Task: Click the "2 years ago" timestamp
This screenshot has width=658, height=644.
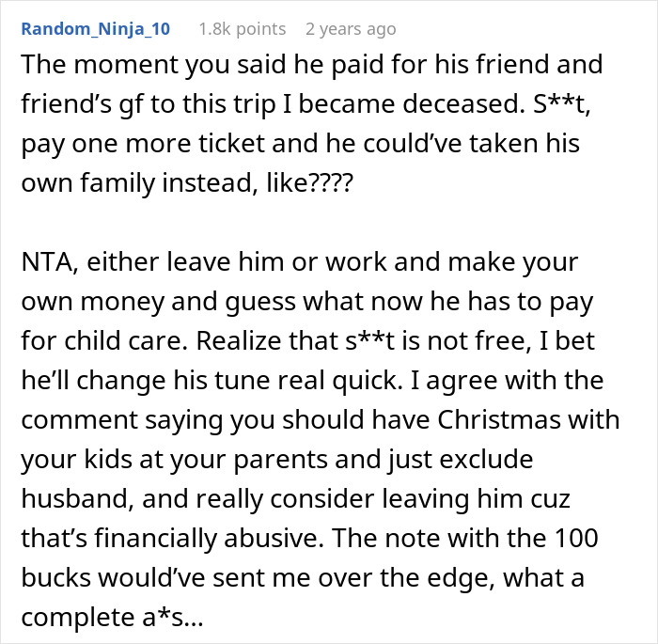Action: [x=350, y=29]
